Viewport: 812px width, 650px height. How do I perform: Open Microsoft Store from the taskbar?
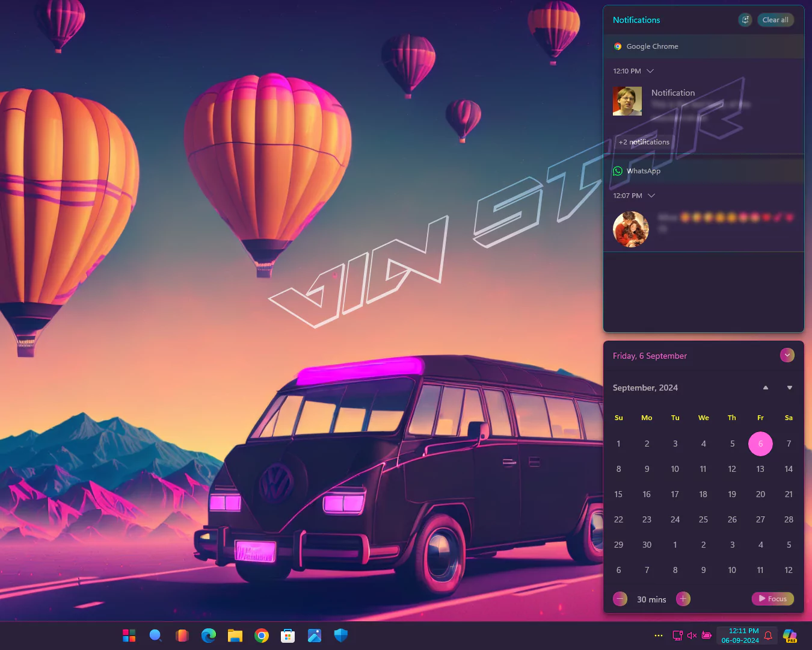(288, 636)
